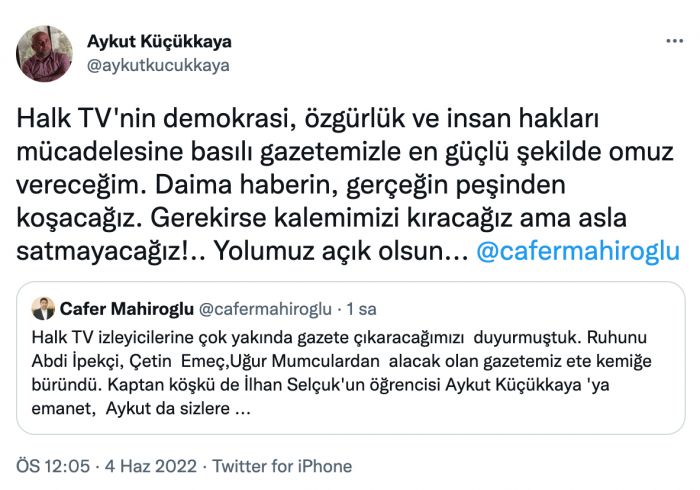Screen dimensions: 700x490
Task: Open the 'Twitter for iPhone' source link
Action: (x=284, y=466)
